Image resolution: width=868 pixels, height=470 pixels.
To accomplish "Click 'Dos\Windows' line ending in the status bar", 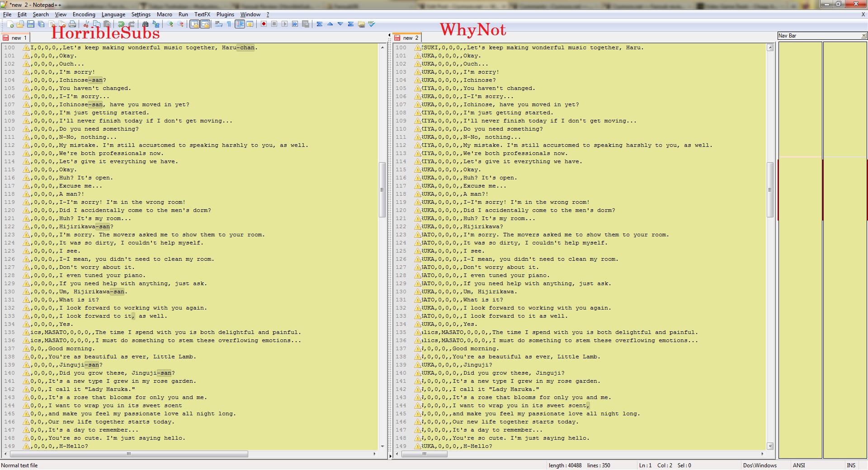I will point(760,465).
